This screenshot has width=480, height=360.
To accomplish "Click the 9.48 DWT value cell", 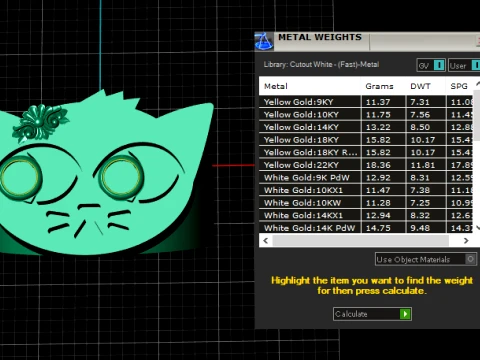I will (426, 228).
